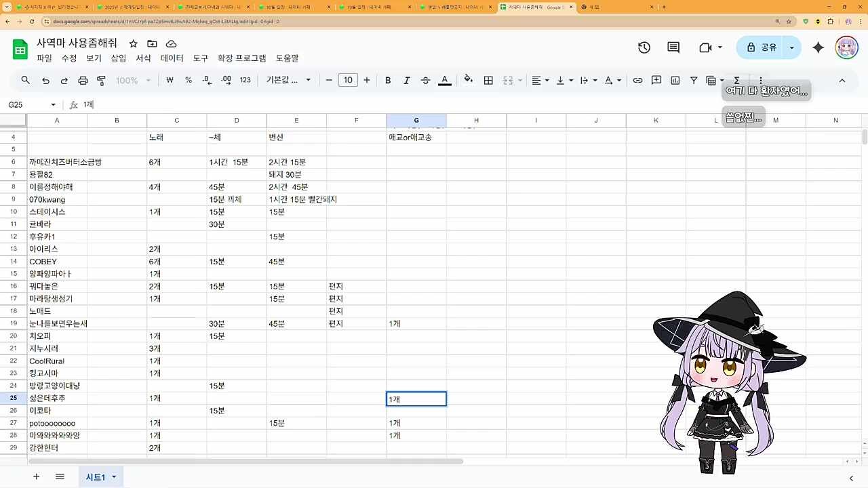Toggle bold formatting B
The height and width of the screenshot is (488, 868).
(x=388, y=80)
